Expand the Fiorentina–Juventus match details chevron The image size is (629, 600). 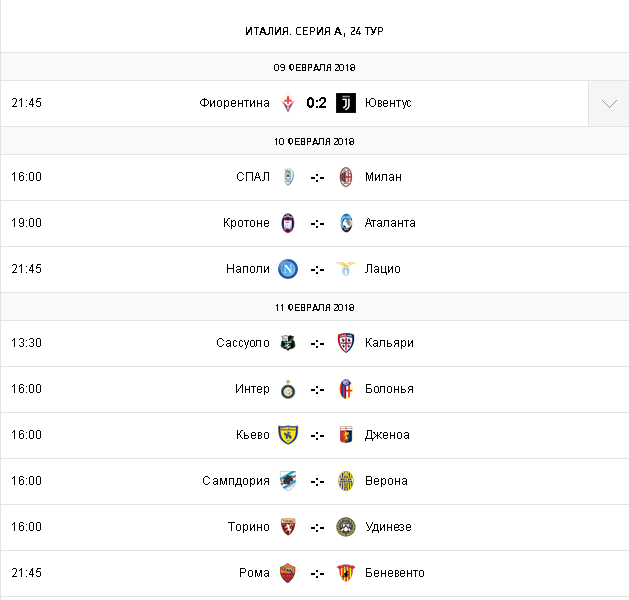pos(608,103)
